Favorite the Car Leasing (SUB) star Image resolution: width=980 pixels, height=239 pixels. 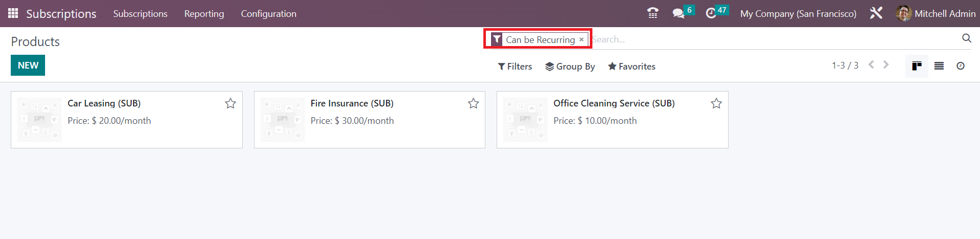point(230,103)
